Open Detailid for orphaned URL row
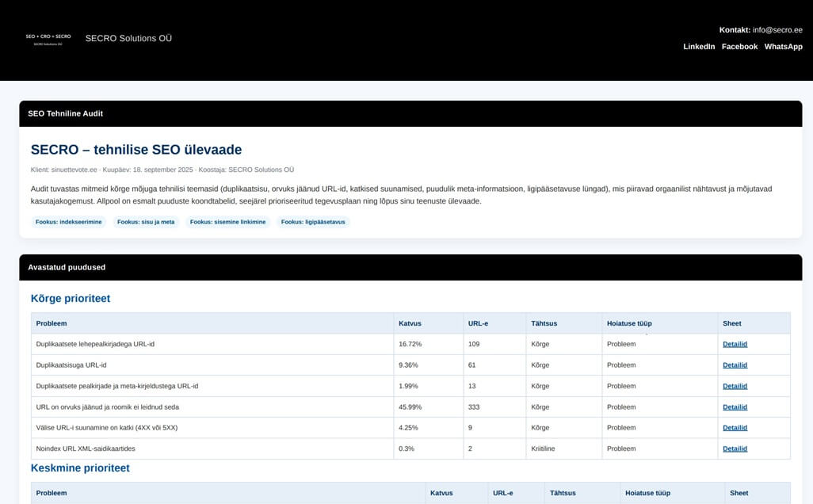Screen dimensions: 813x504 pos(735,407)
